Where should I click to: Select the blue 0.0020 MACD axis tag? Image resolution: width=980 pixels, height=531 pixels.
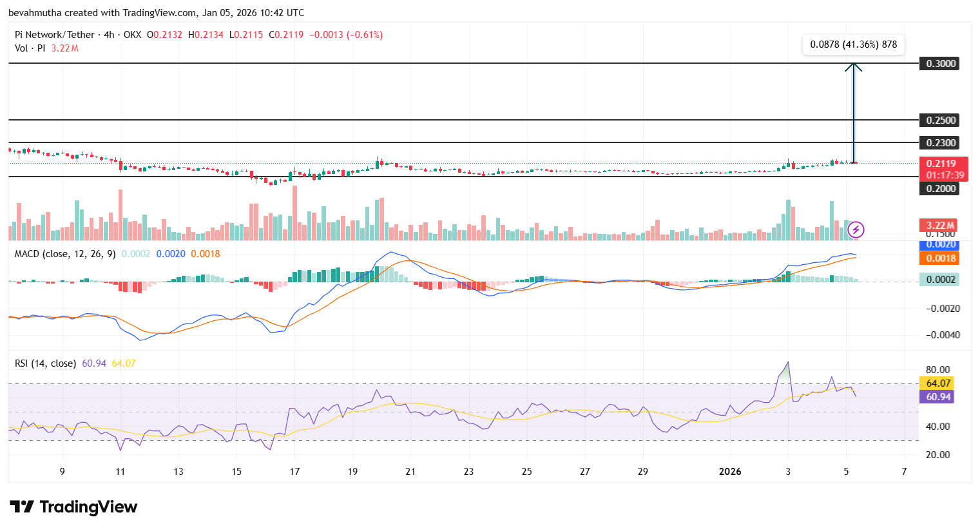pyautogui.click(x=941, y=245)
